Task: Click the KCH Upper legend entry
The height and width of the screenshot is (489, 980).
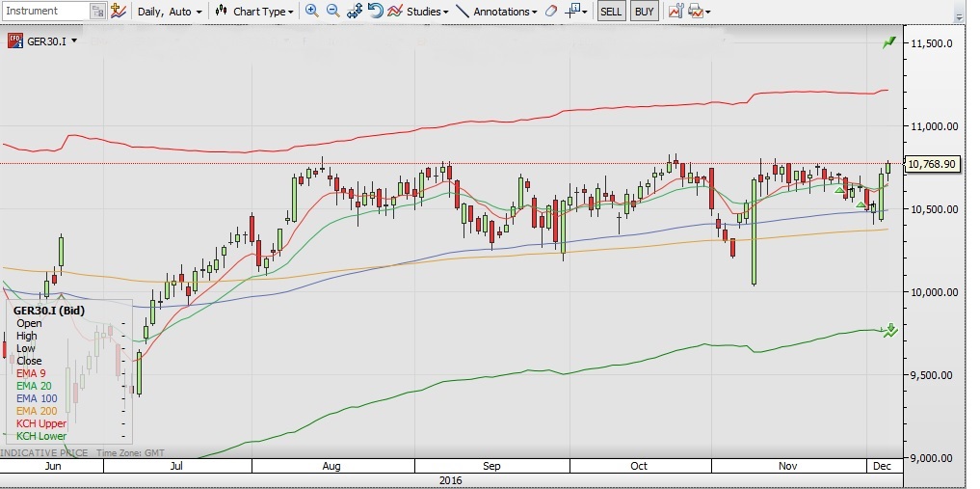Action: 40,423
